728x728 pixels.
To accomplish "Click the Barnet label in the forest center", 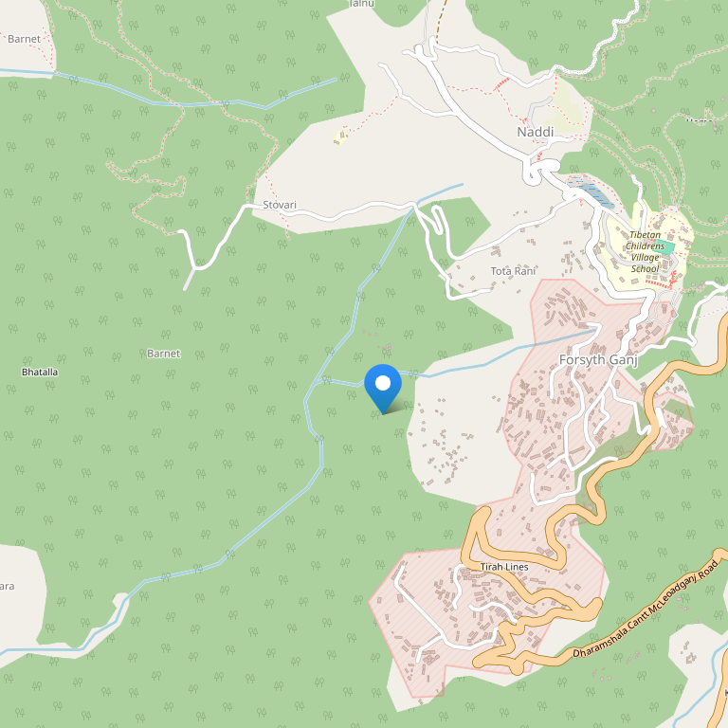I will 163,354.
